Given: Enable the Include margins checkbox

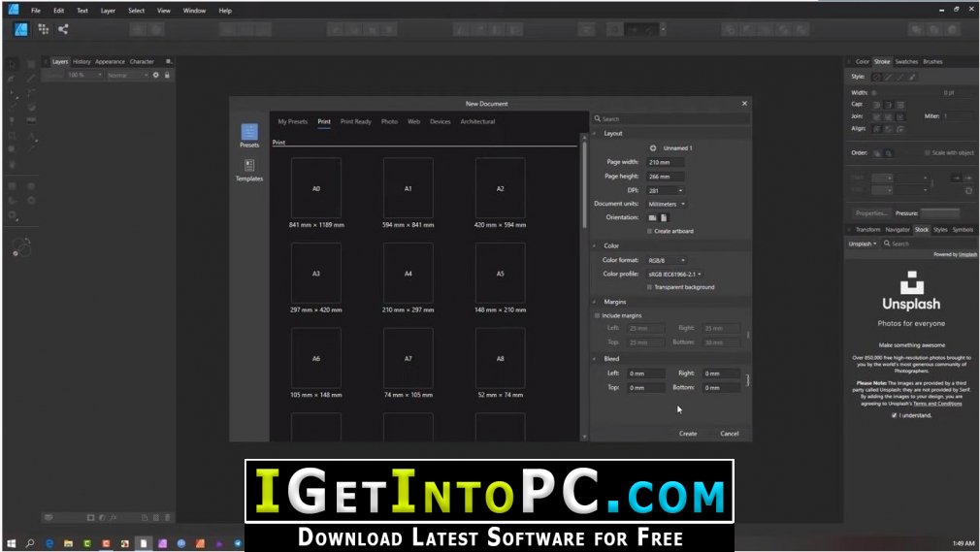Looking at the screenshot, I should coord(598,315).
